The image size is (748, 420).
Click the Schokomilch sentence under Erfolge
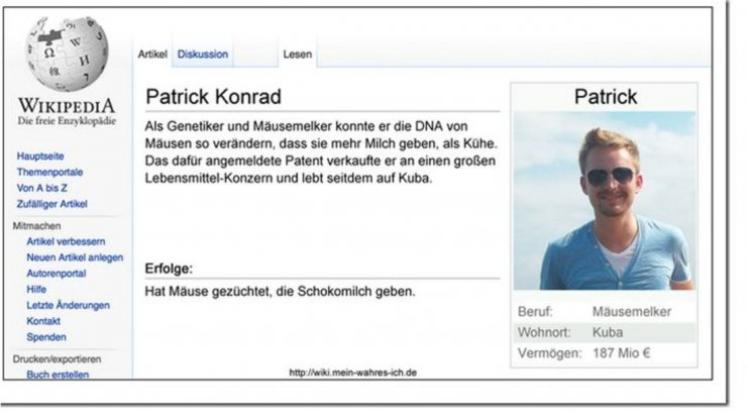coord(280,291)
